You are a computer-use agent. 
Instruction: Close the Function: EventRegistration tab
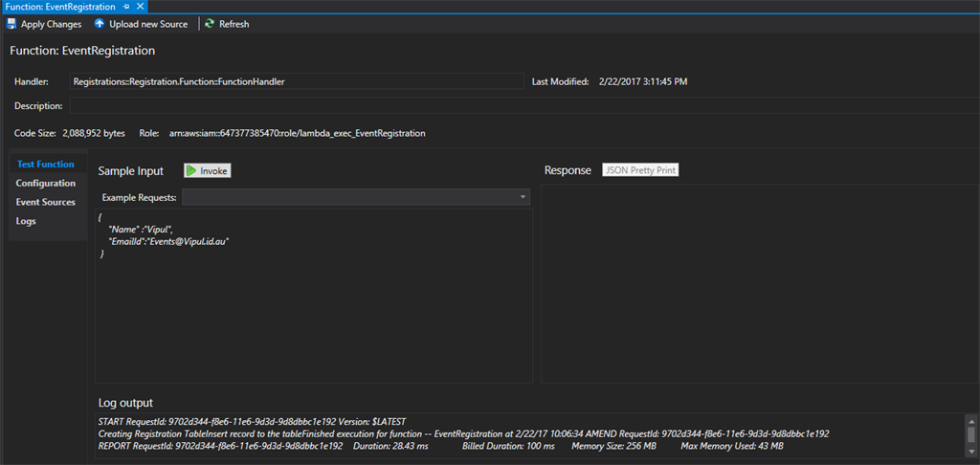pos(140,7)
